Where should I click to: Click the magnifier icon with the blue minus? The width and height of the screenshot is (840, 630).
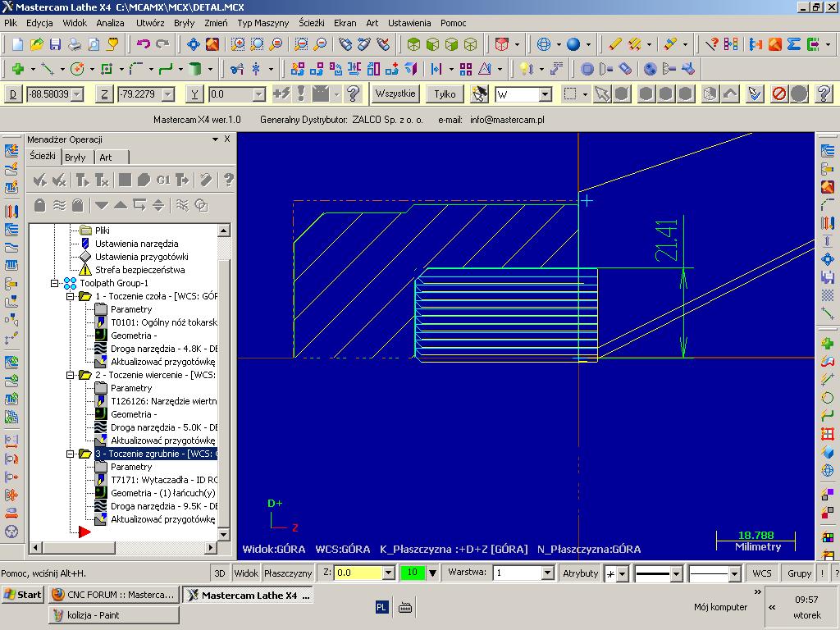point(301,44)
